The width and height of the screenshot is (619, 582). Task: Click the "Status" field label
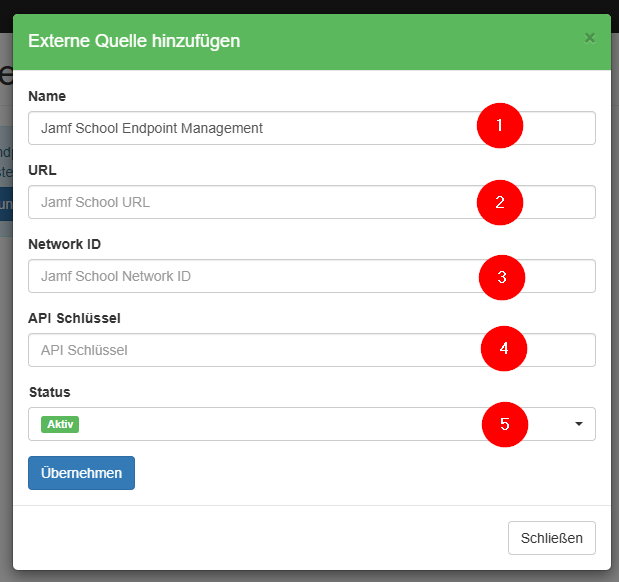coord(49,392)
